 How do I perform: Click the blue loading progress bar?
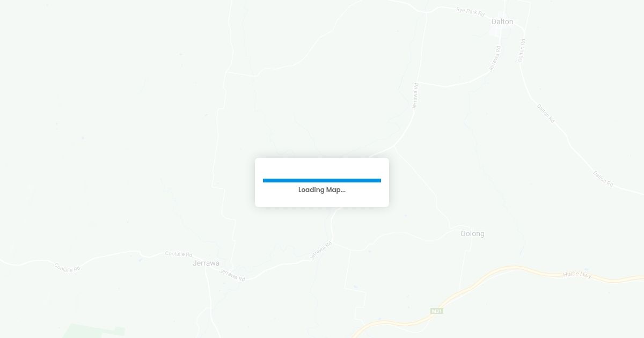[x=322, y=181]
